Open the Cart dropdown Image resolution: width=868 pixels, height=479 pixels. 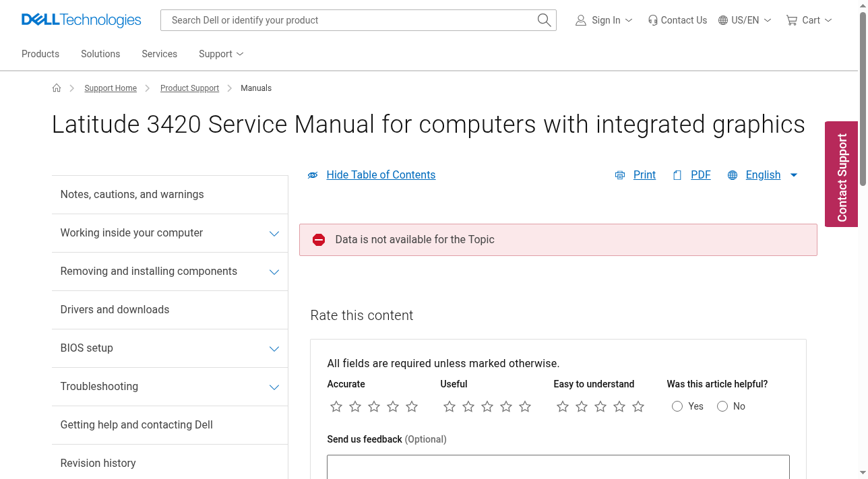[828, 20]
